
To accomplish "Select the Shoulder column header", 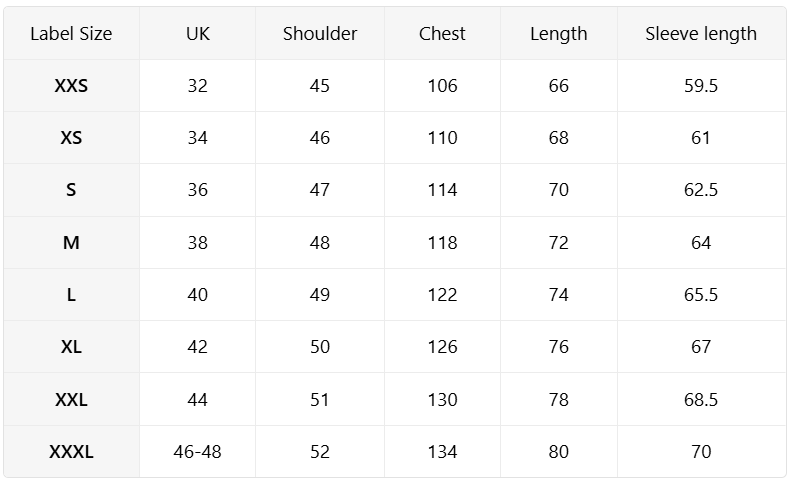I will tap(320, 33).
